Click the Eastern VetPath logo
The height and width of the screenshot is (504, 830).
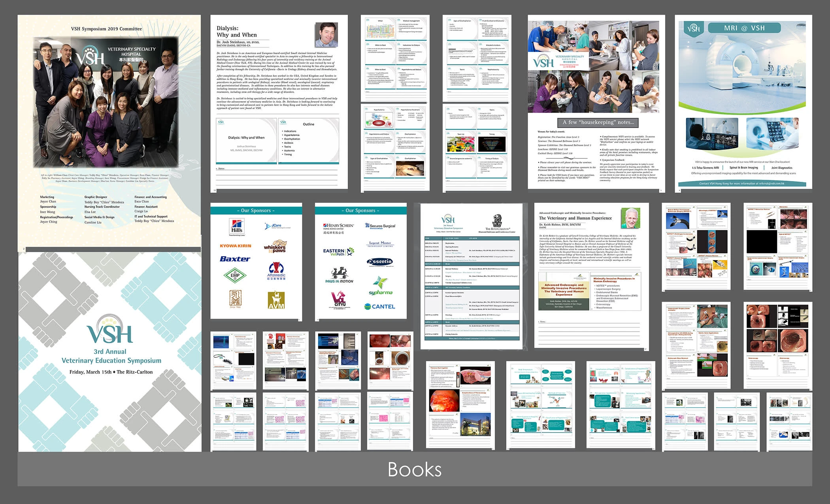click(x=338, y=251)
